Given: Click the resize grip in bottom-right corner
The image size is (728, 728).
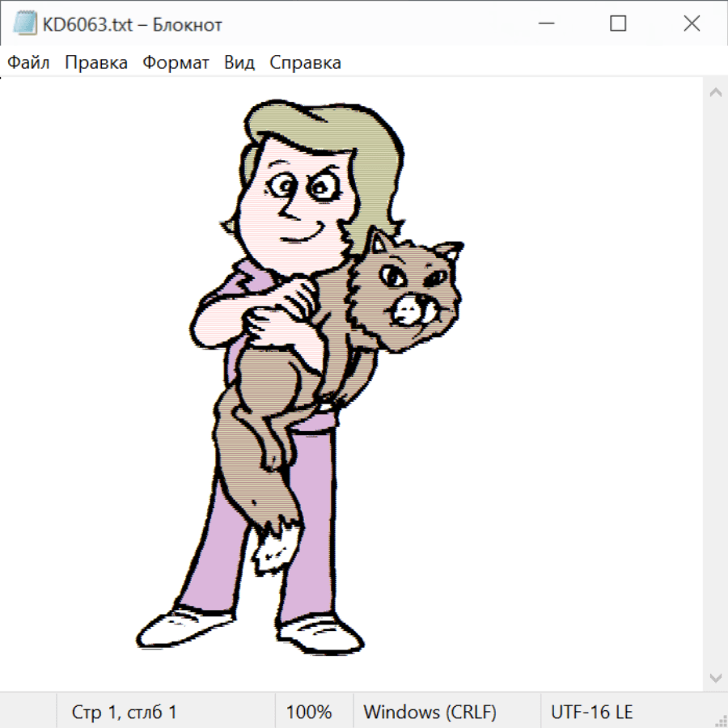Looking at the screenshot, I should pyautogui.click(x=719, y=719).
